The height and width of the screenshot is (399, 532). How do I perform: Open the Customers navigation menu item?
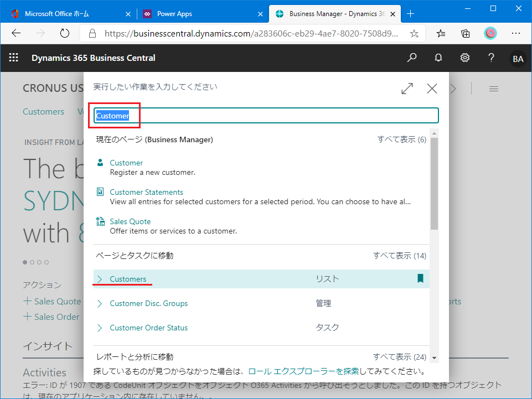coord(43,112)
